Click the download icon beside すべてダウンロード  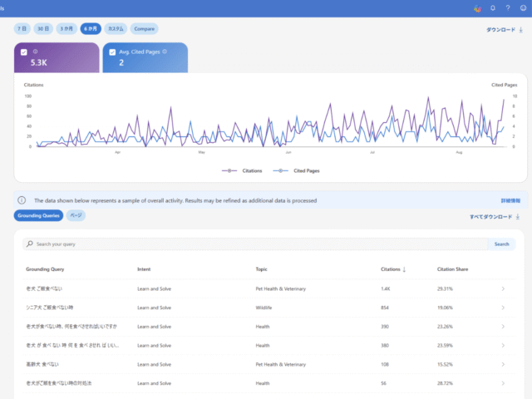[518, 216]
